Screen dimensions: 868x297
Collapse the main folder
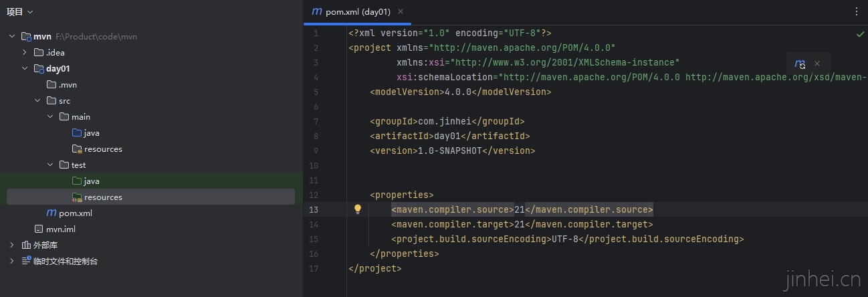(x=49, y=116)
